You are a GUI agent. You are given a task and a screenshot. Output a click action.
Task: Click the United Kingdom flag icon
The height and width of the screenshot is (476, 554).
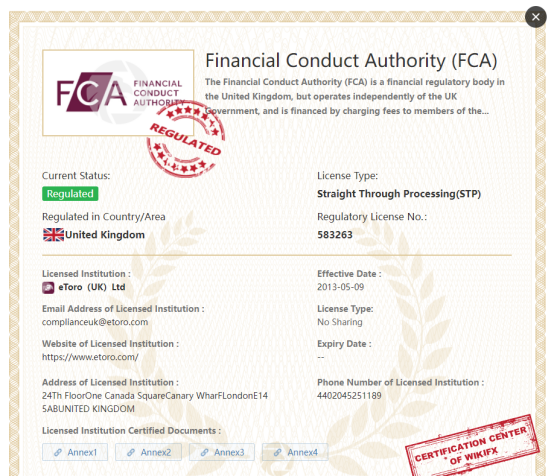53,235
